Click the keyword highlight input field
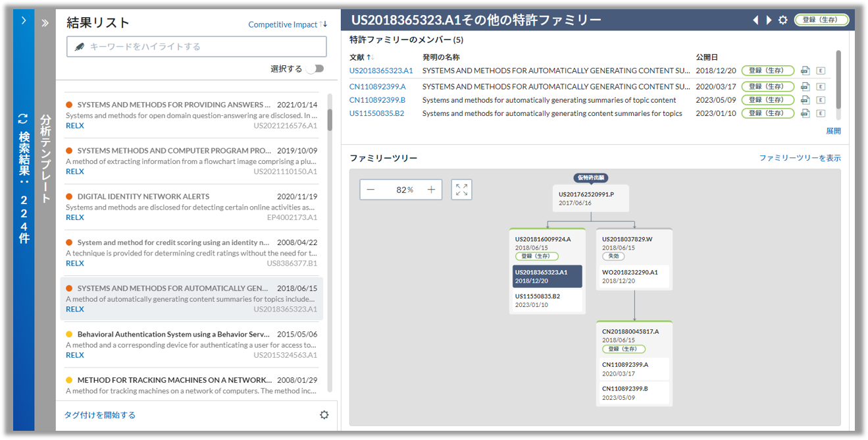Viewport: 868px width, 440px height. pyautogui.click(x=196, y=47)
